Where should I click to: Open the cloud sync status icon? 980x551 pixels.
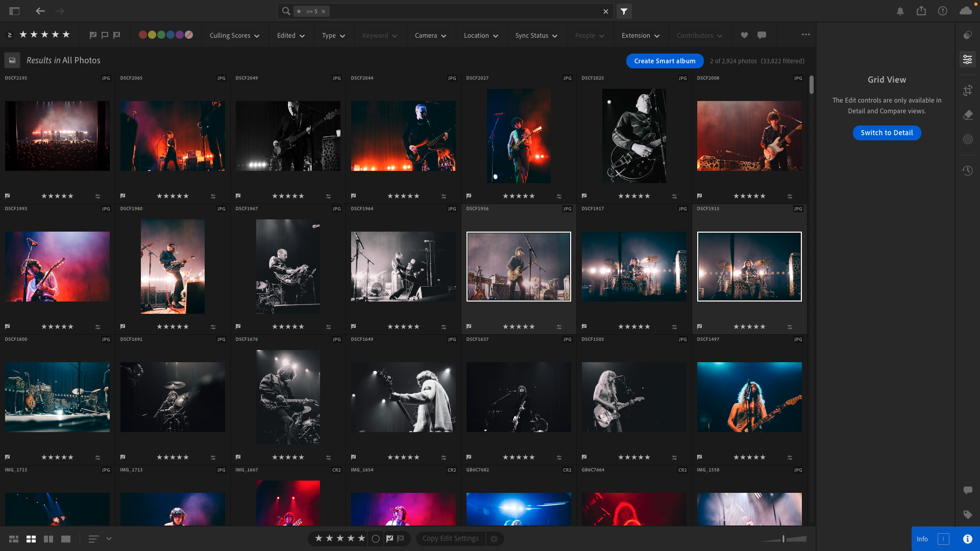coord(965,11)
